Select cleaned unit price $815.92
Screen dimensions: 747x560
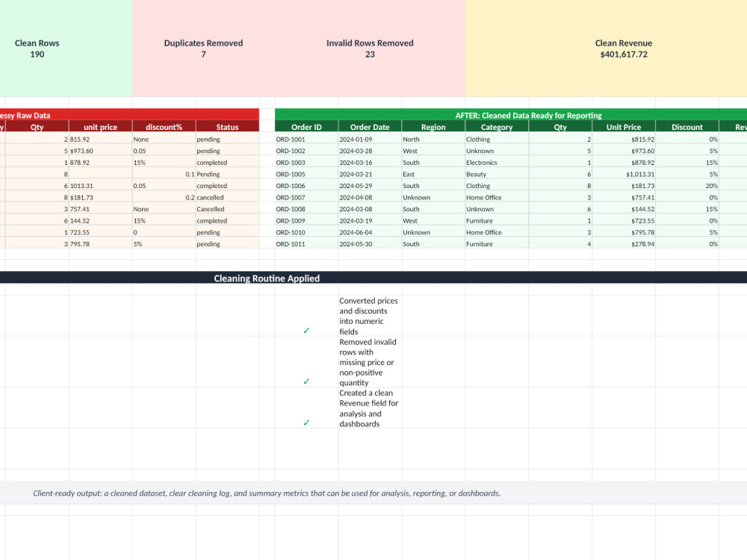tap(624, 139)
